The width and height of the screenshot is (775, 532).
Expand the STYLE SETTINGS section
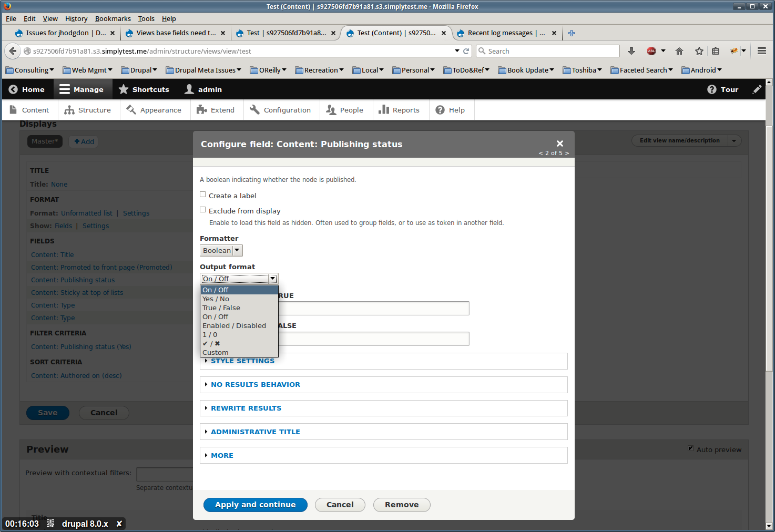242,361
